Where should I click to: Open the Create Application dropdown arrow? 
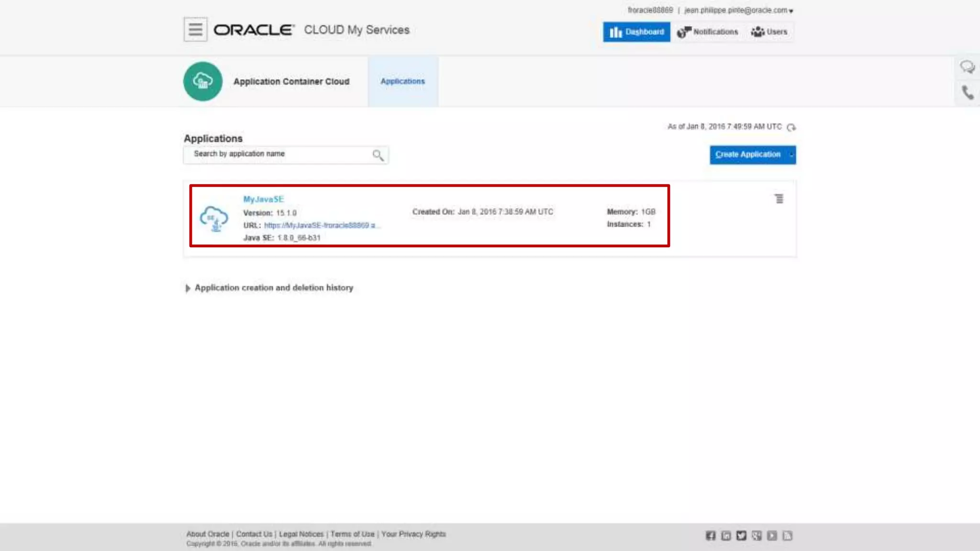tap(791, 154)
